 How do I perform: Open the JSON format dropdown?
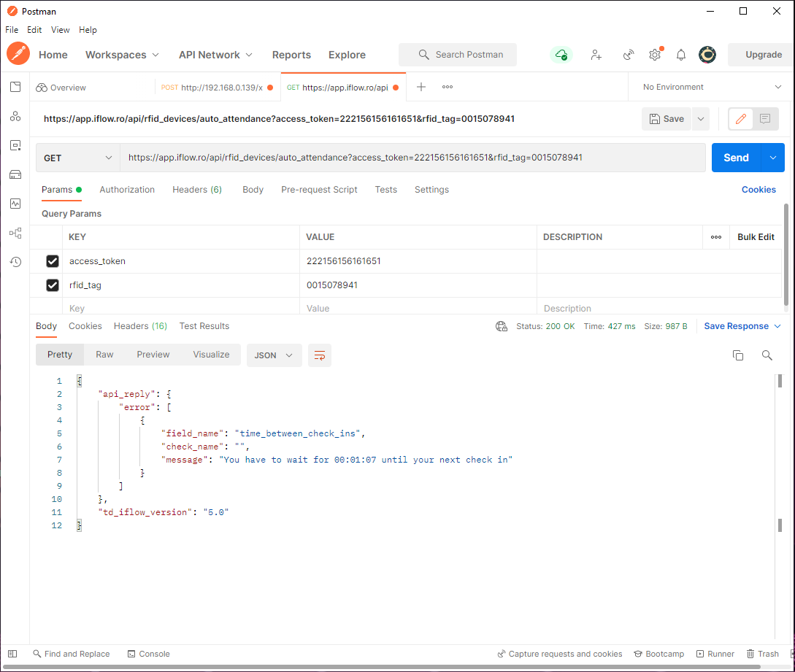point(274,355)
